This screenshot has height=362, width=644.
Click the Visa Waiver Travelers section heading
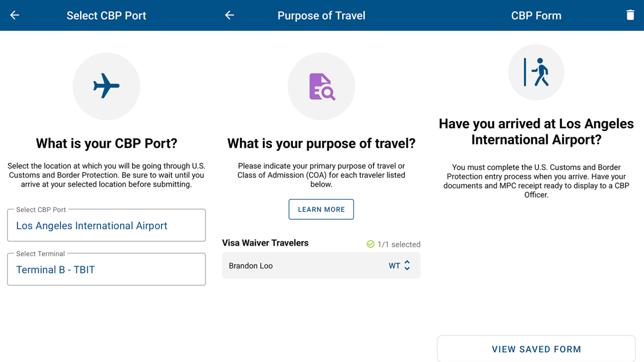pos(265,243)
